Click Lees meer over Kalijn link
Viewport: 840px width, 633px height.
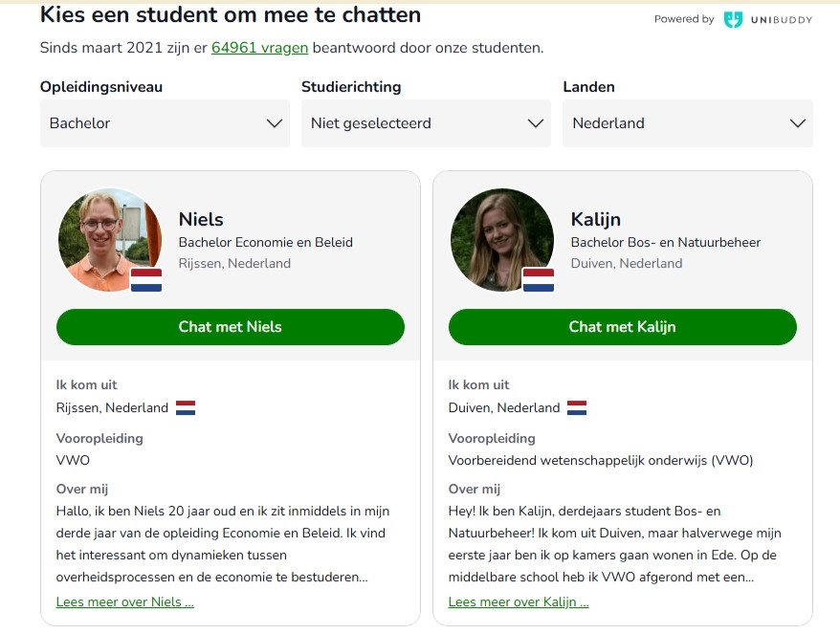tap(519, 602)
